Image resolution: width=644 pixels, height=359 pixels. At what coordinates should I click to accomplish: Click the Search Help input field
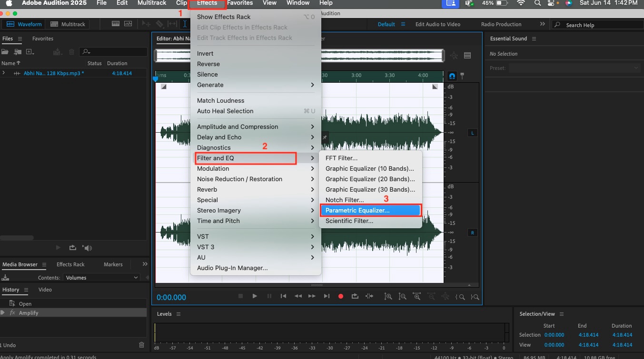[x=597, y=25]
